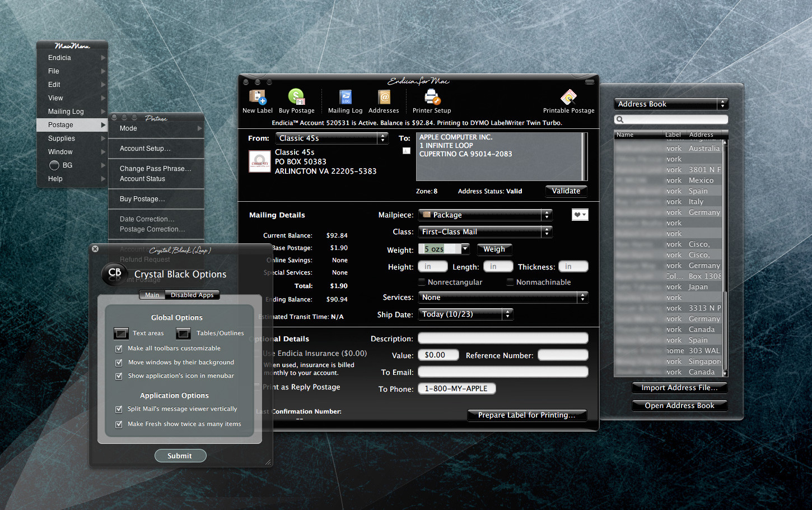Open the Address Book selector dropdown
Viewport: 812px width, 510px height.
click(671, 104)
